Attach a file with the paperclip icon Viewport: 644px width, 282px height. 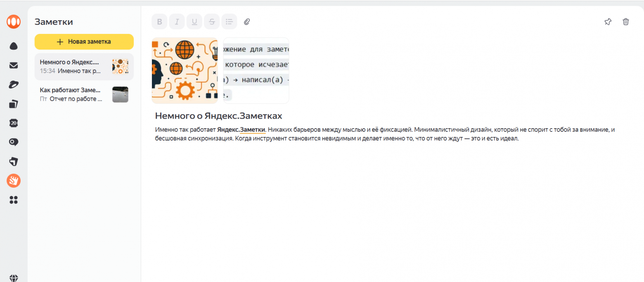pyautogui.click(x=247, y=22)
